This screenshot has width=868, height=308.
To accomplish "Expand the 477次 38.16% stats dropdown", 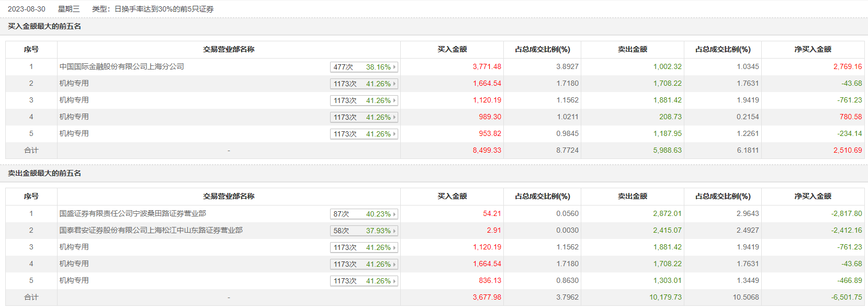I will (364, 67).
